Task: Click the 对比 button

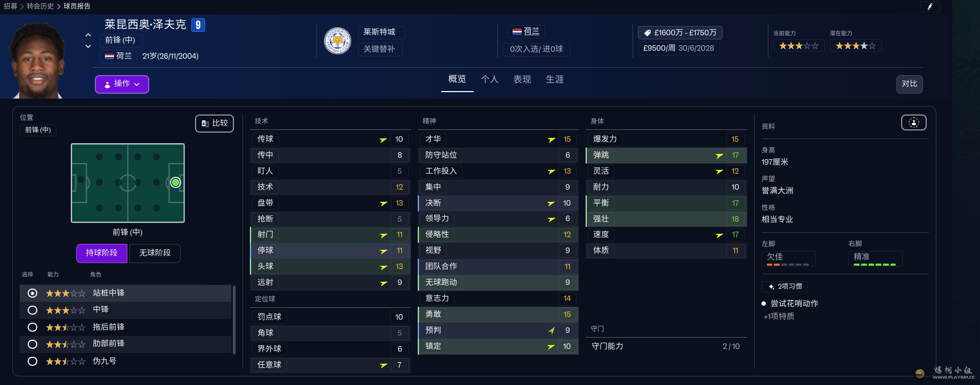Action: [x=909, y=84]
